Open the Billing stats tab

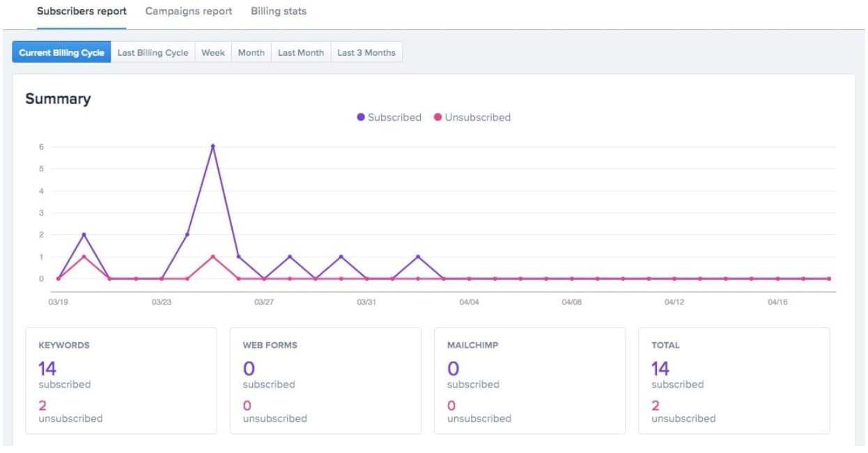point(279,11)
